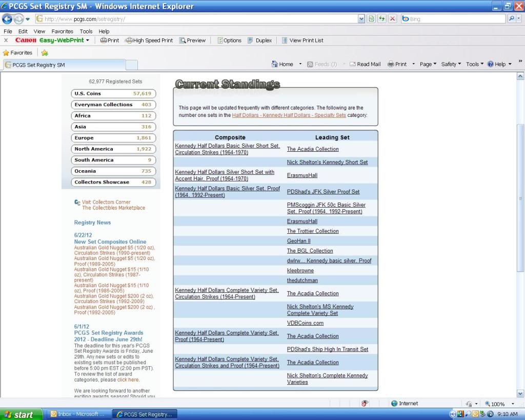Toggle the Compatibility View icon in address bar

pos(371,19)
